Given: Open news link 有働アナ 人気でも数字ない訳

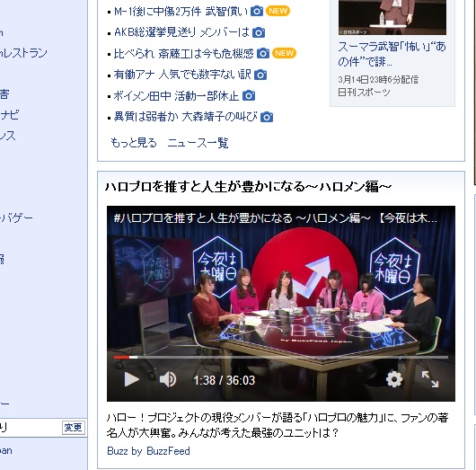Looking at the screenshot, I should (182, 75).
